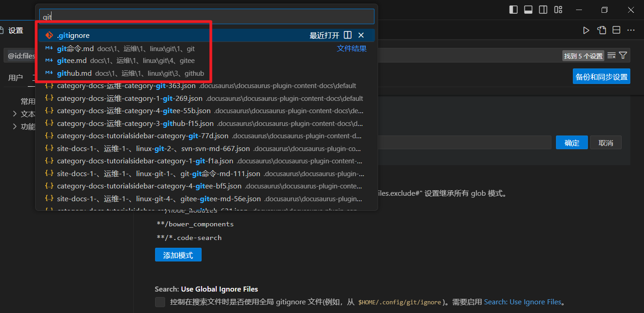Open 备份和同步设置

tap(602, 76)
